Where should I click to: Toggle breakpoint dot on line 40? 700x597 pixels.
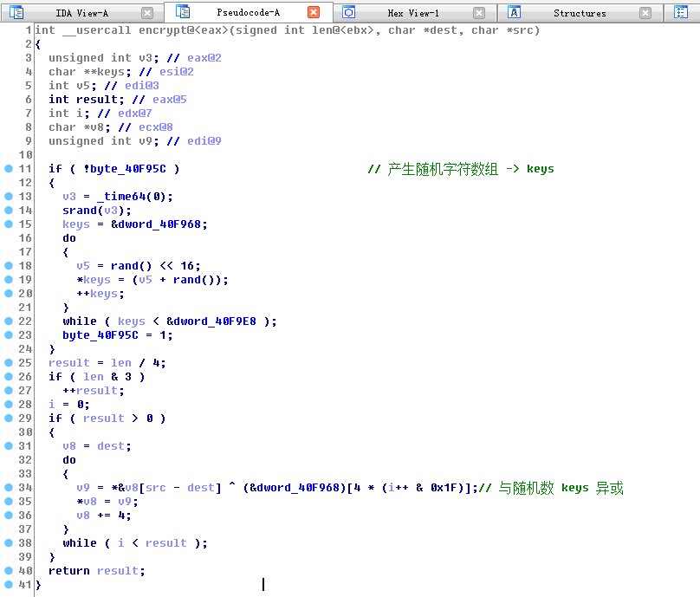coord(9,571)
